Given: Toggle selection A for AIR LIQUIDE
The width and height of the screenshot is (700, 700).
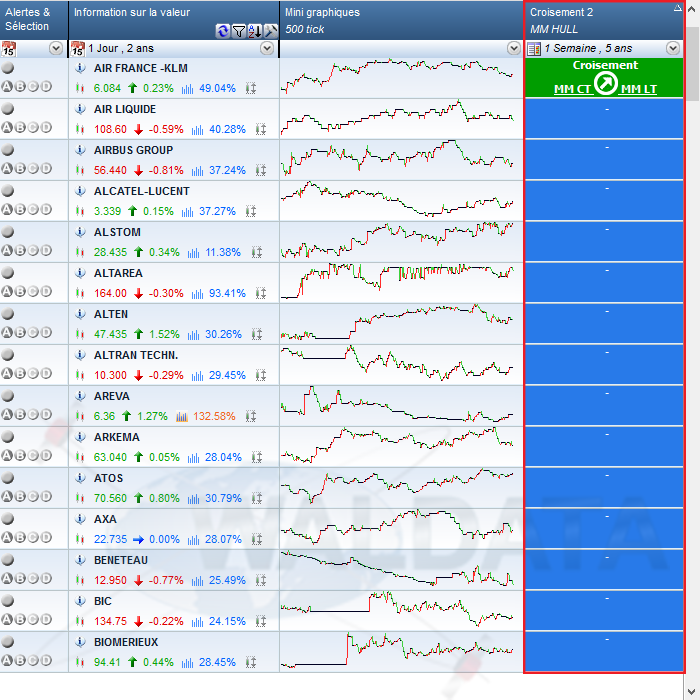Looking at the screenshot, I should [x=7, y=127].
